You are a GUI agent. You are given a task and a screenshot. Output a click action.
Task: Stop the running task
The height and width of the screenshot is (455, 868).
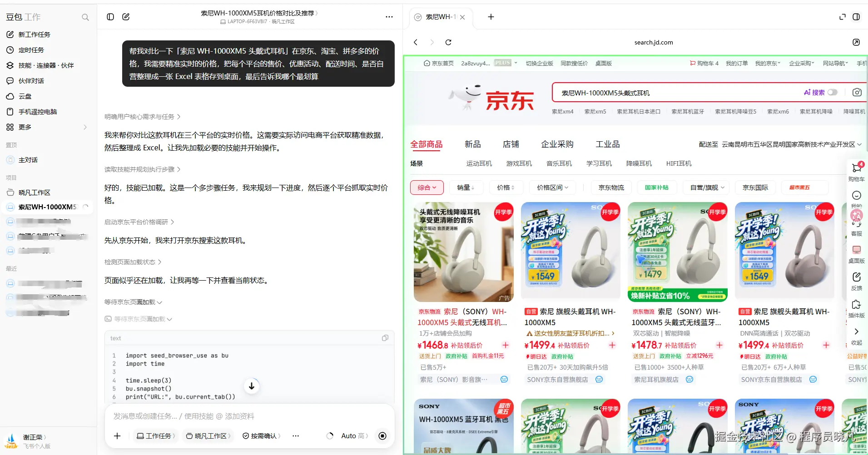click(x=382, y=436)
